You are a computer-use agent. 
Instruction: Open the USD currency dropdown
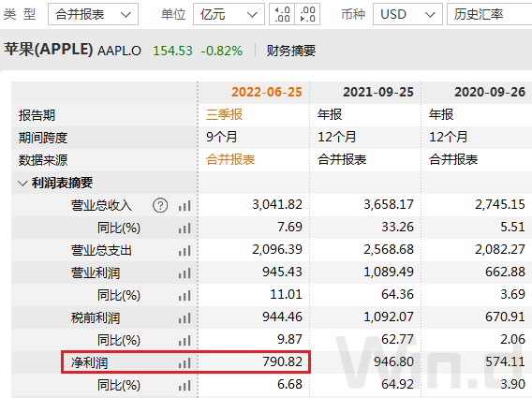407,14
